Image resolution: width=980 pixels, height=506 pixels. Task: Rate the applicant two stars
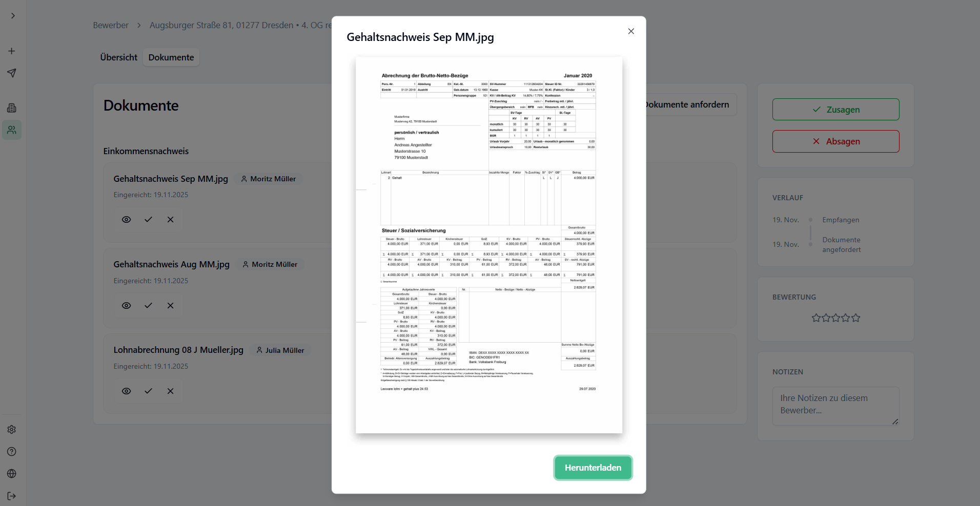826,318
